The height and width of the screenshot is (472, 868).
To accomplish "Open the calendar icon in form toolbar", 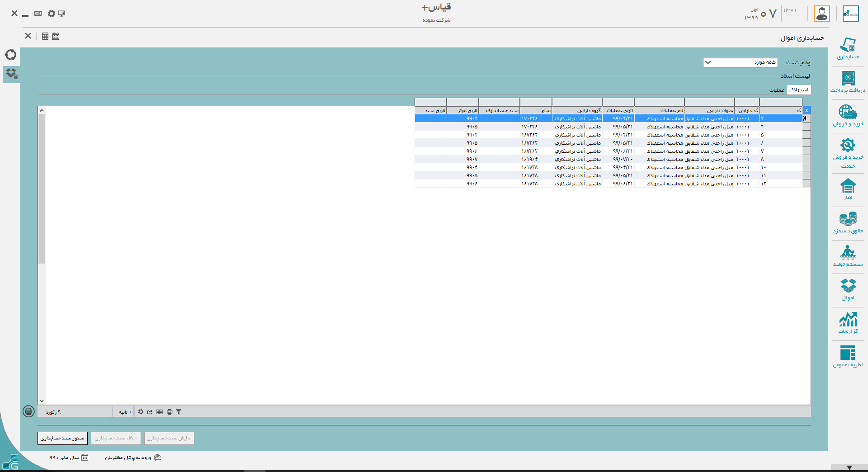I will 56,36.
